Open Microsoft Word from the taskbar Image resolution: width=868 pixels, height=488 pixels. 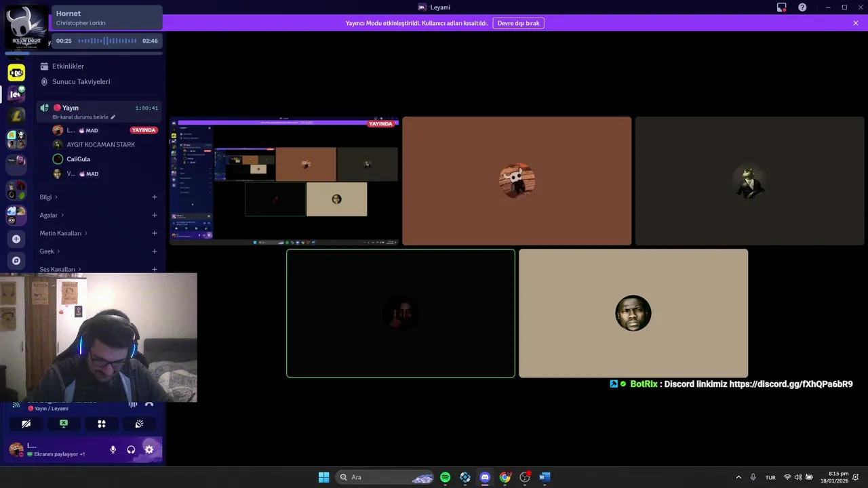[544, 477]
